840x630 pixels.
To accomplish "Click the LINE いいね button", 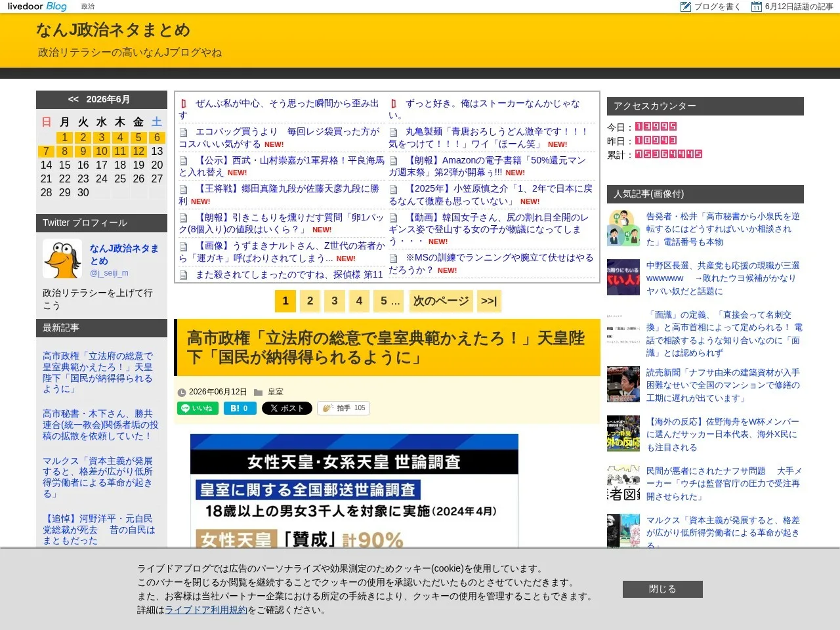I will 197,408.
